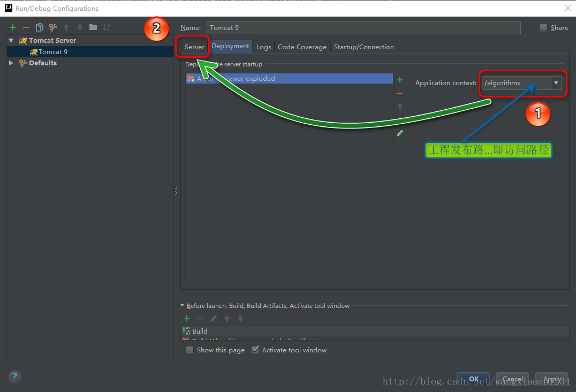Open the Logs tab

coord(264,47)
